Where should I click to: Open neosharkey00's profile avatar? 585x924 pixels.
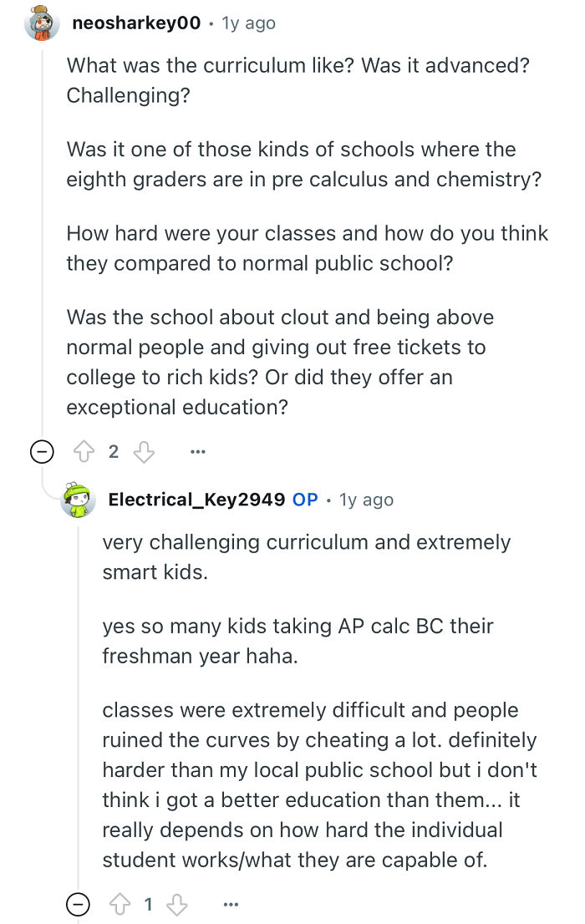coord(36,23)
